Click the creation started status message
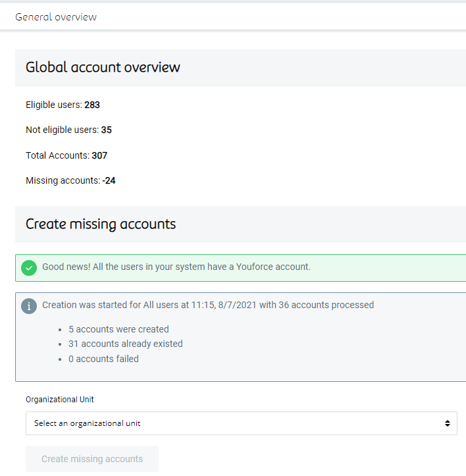 coord(208,305)
